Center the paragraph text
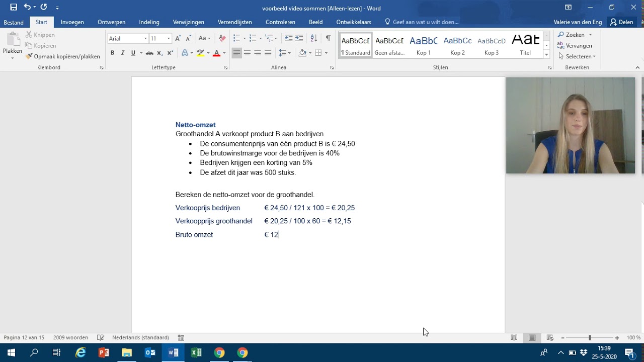 pyautogui.click(x=247, y=53)
